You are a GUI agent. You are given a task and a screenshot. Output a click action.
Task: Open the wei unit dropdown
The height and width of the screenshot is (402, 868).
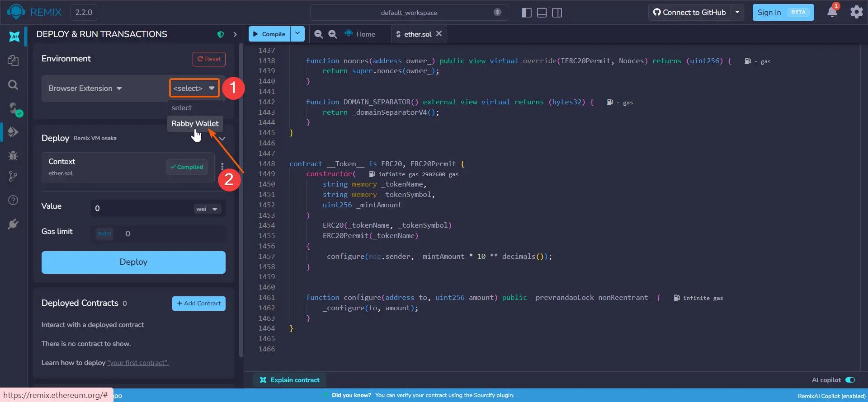207,209
